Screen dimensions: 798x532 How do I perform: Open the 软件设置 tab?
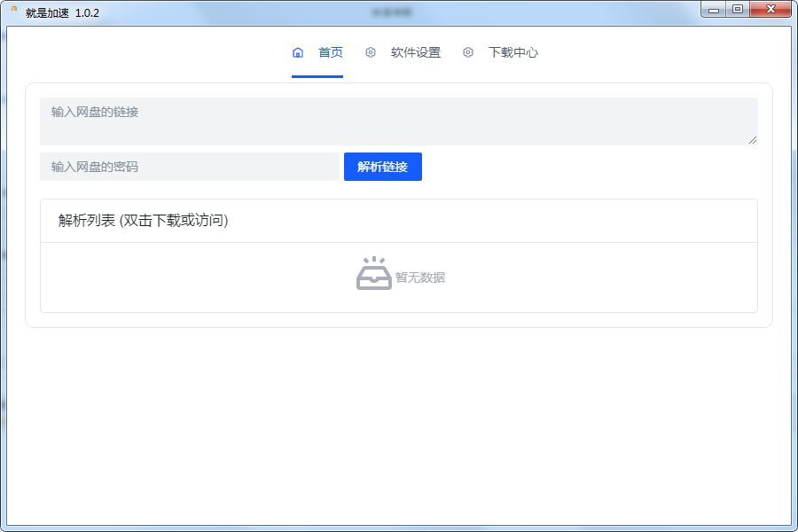415,52
